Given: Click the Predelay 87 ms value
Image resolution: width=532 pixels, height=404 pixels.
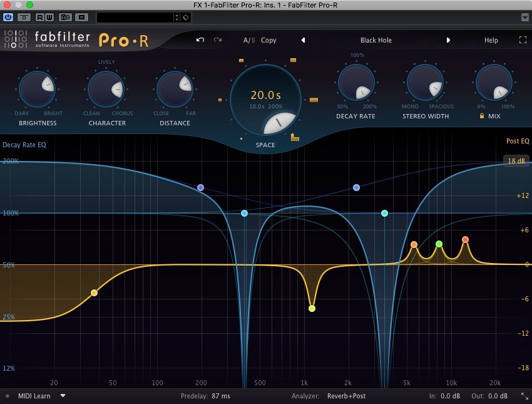Looking at the screenshot, I should click(x=221, y=396).
